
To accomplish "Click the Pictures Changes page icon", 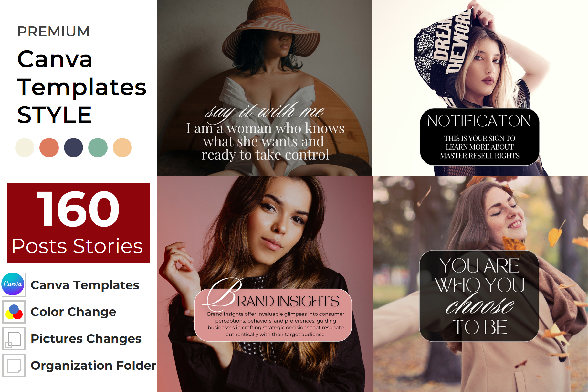I will 14,339.
